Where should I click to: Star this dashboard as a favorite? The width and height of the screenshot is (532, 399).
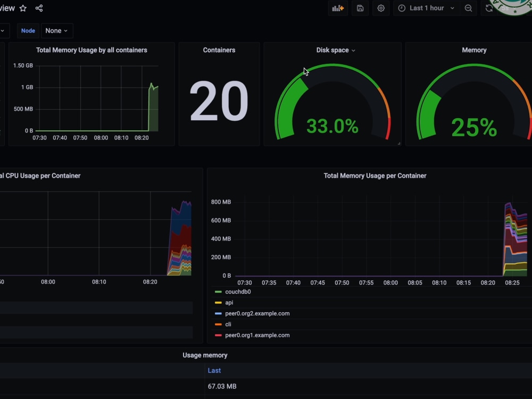23,8
